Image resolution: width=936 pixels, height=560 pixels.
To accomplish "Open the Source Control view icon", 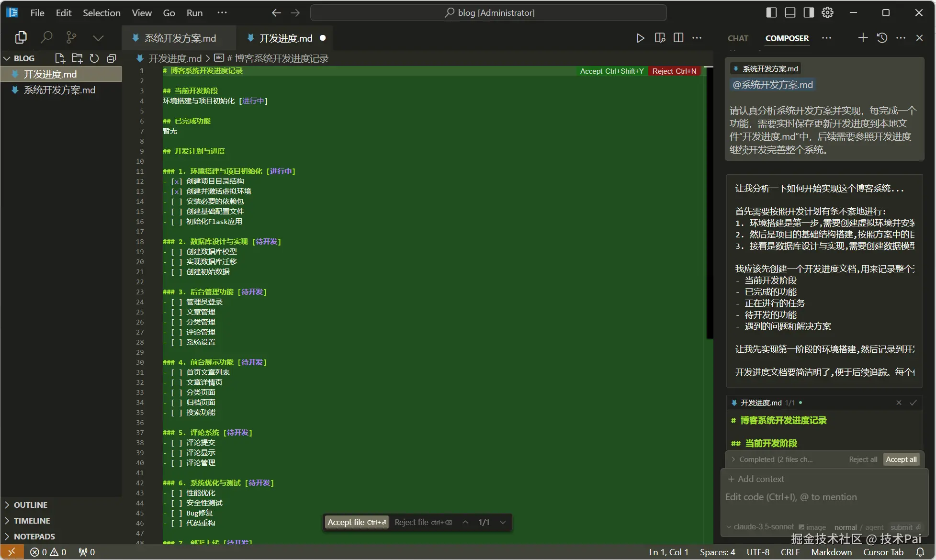I will tap(71, 37).
